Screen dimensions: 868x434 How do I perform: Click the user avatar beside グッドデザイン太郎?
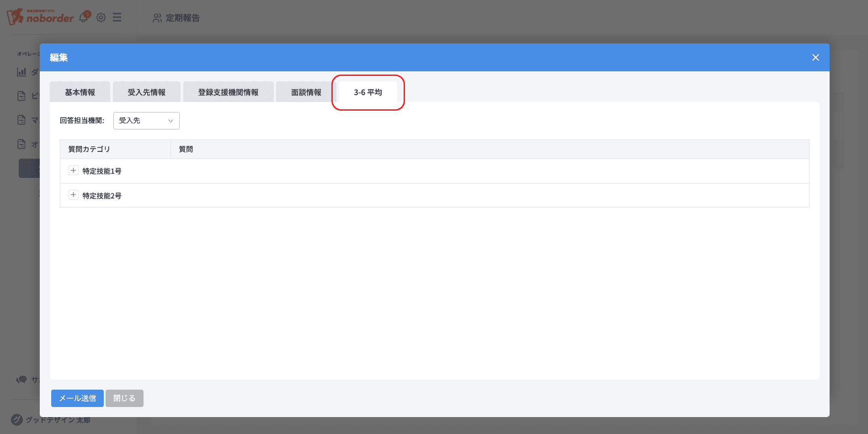[17, 419]
